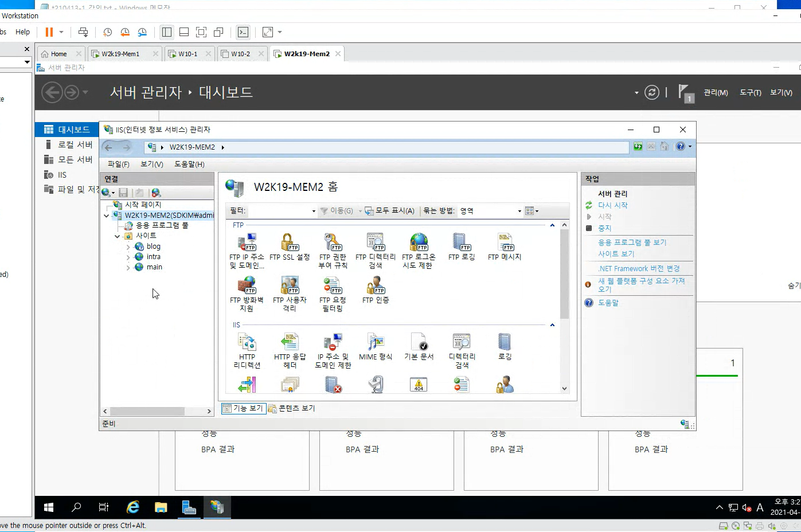
Task: Open the filter dropdown
Action: pos(314,211)
